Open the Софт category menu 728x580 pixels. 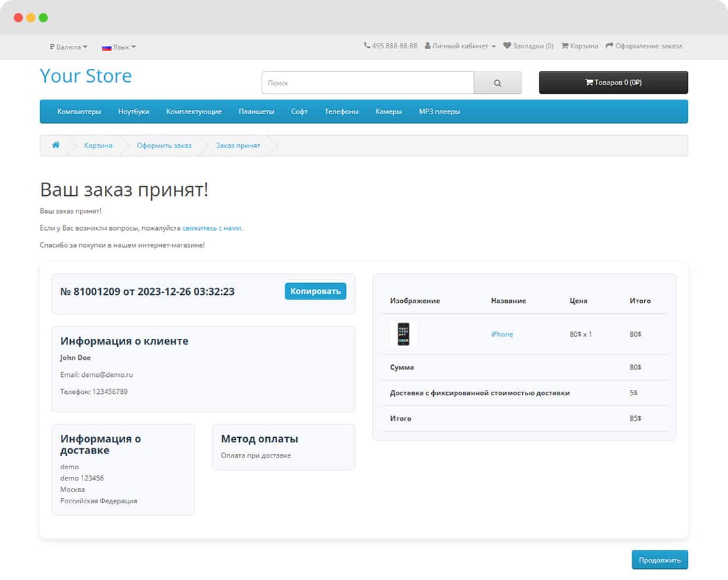[x=299, y=111]
